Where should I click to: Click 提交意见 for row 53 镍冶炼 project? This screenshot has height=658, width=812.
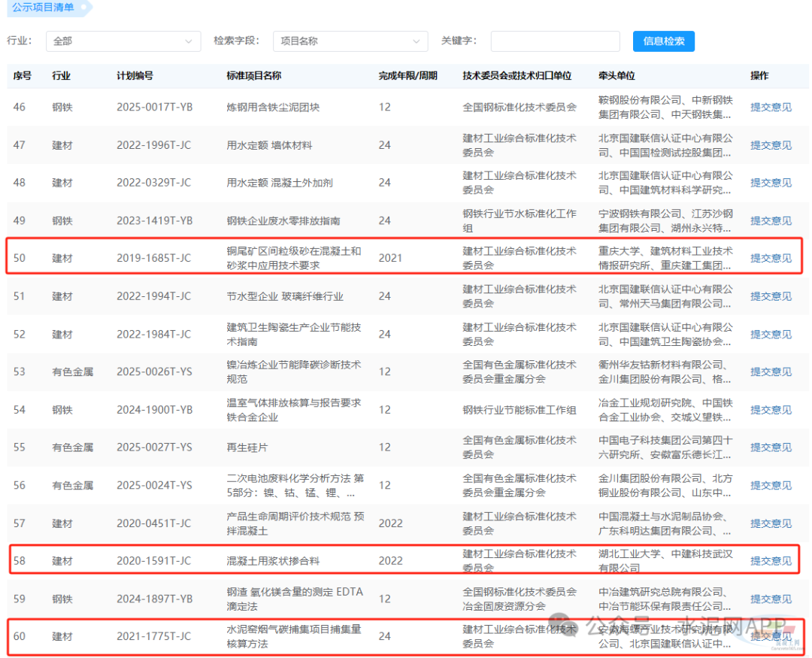[771, 371]
